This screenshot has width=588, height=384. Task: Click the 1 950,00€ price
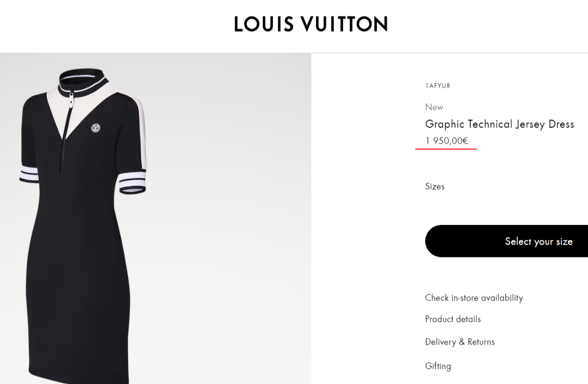coord(446,141)
